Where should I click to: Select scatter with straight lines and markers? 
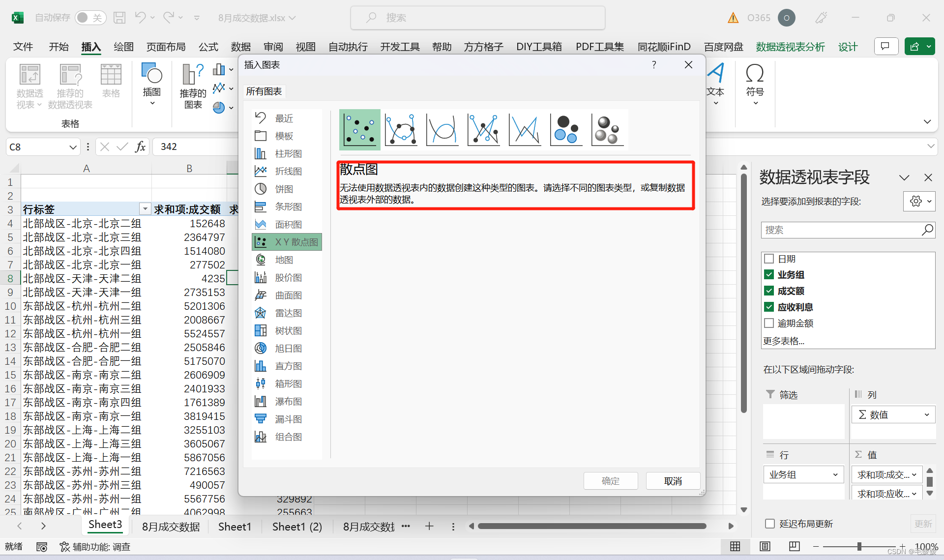(x=484, y=130)
